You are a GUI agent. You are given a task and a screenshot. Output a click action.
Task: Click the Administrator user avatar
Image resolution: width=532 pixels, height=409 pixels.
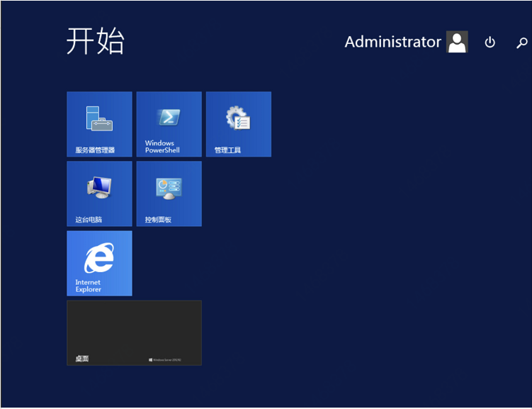457,42
